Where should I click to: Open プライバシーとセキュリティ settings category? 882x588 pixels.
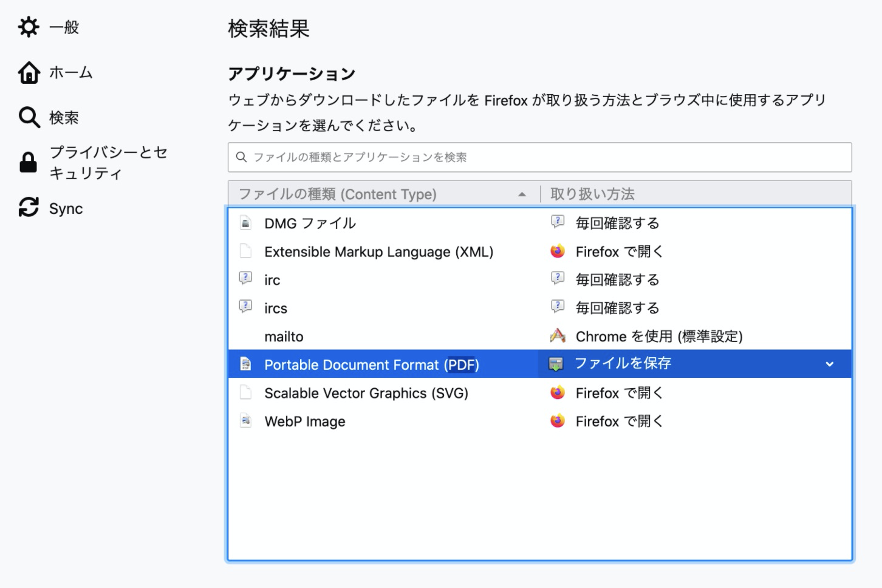pyautogui.click(x=94, y=163)
